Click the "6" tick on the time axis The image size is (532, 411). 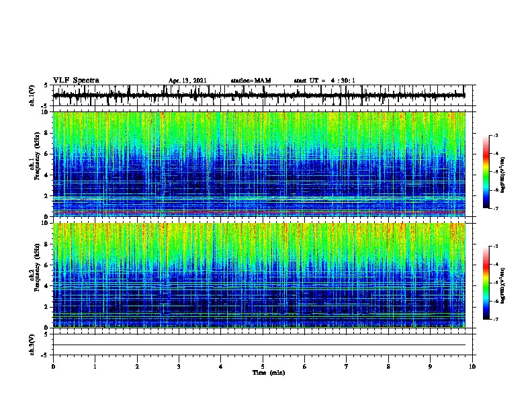point(305,367)
